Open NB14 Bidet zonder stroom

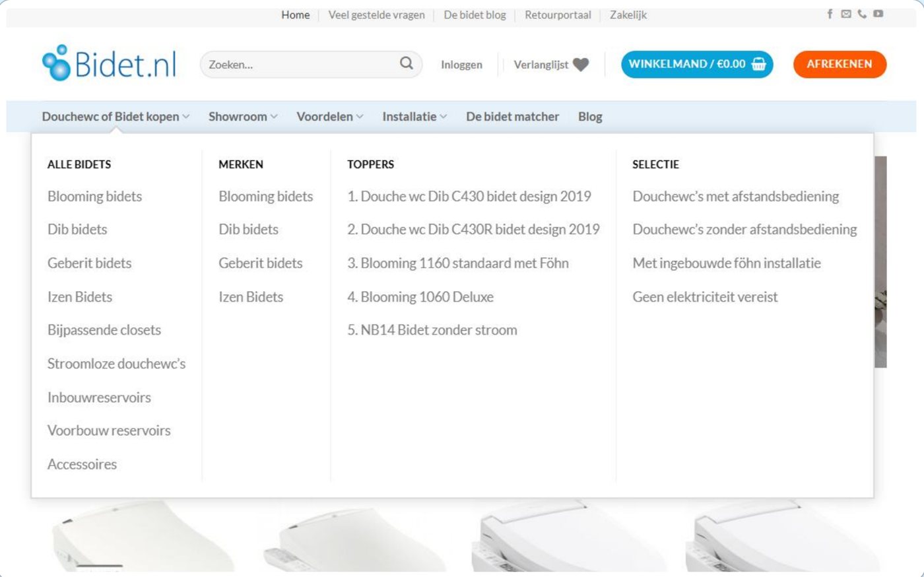point(432,330)
